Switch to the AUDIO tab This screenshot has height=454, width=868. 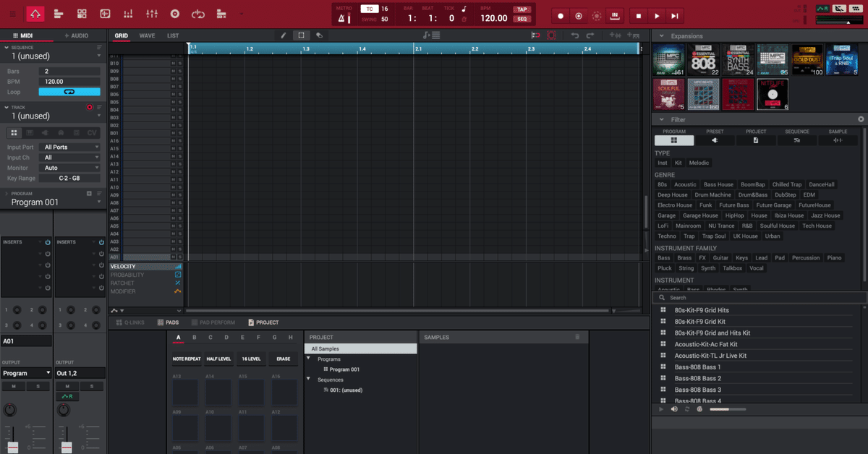point(79,35)
